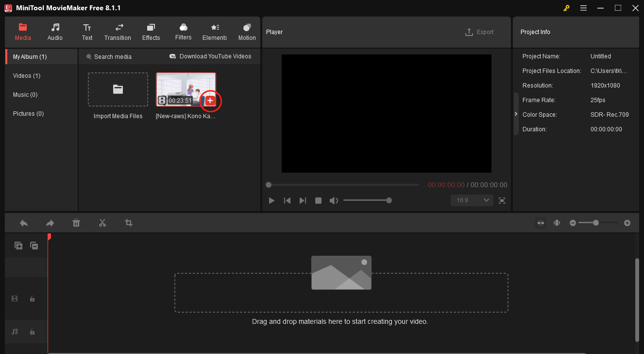Click the timeline vertical scrollbar
This screenshot has width=644, height=354.
click(x=637, y=300)
